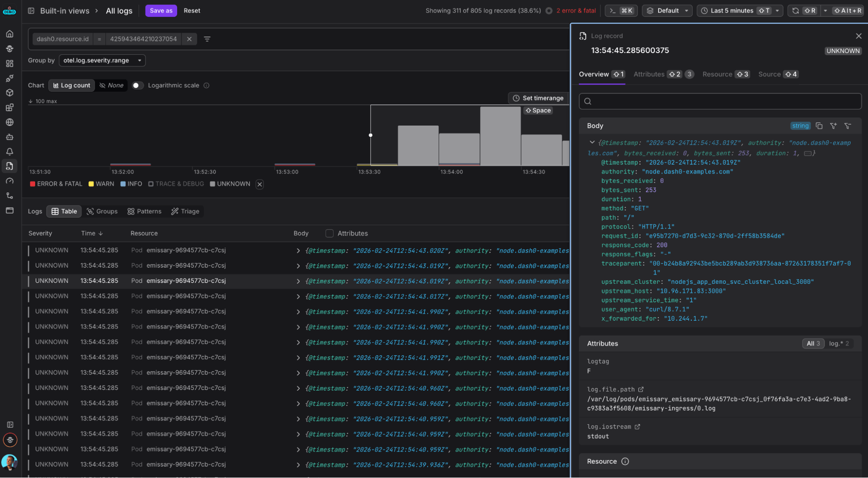
Task: Open the Default dataset dropdown
Action: 667,11
